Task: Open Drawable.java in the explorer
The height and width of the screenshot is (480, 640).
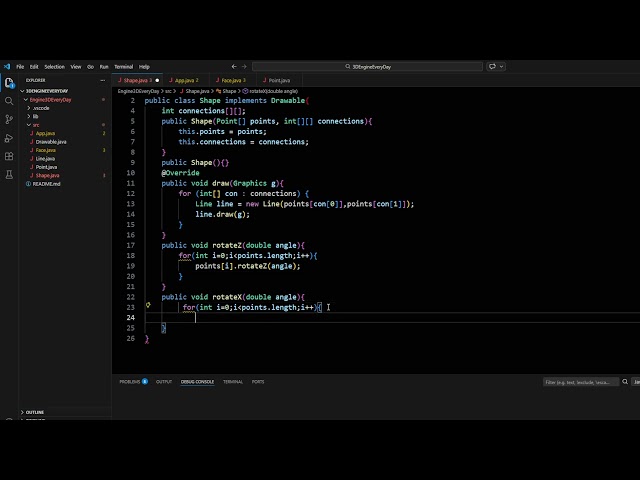Action: click(x=51, y=142)
